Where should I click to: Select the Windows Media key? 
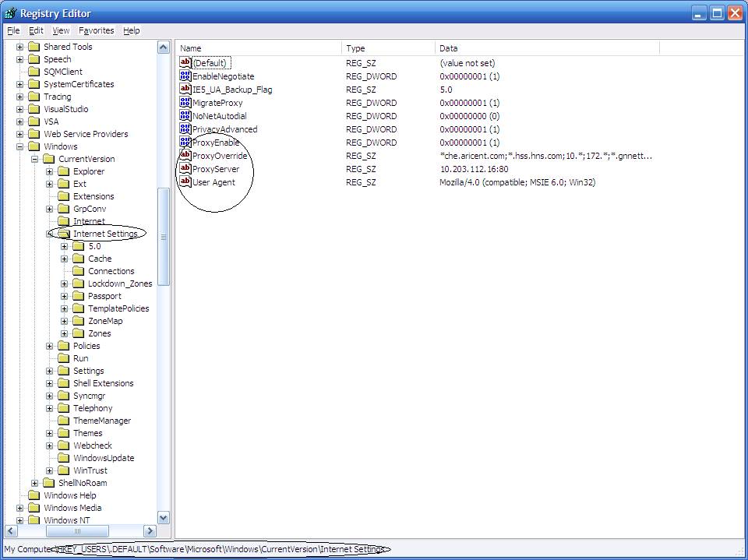point(72,508)
